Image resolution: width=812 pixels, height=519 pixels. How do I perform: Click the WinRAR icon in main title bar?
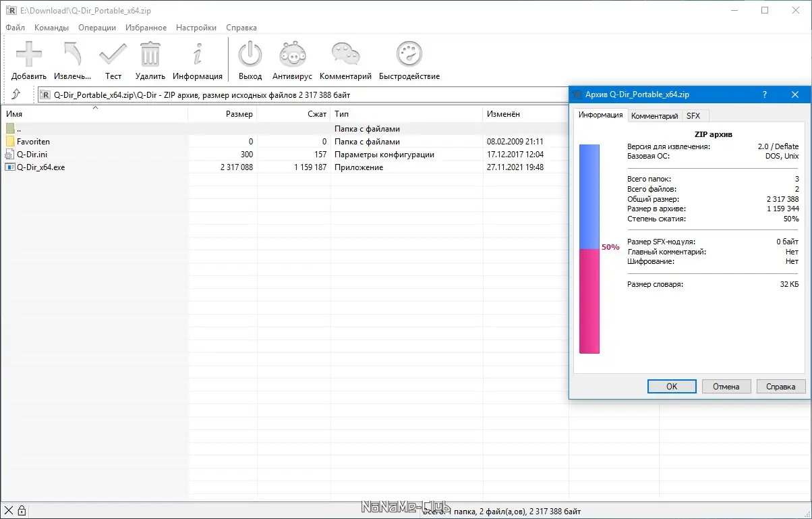(x=11, y=10)
